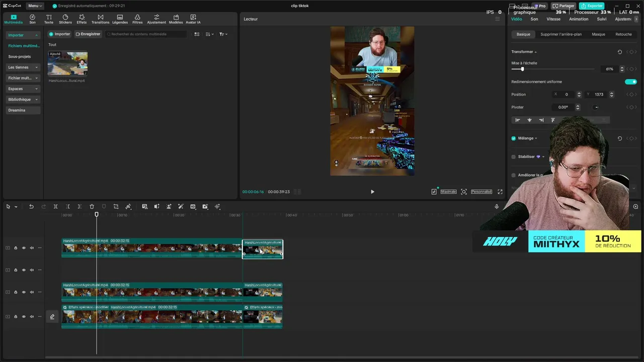Enable the Améliorer la qualité checkbox

click(514, 175)
